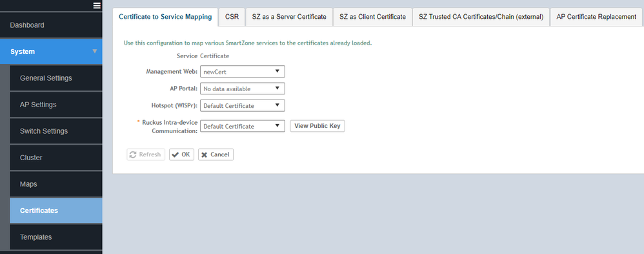Click the Cancel button
This screenshot has height=254, width=644.
216,154
